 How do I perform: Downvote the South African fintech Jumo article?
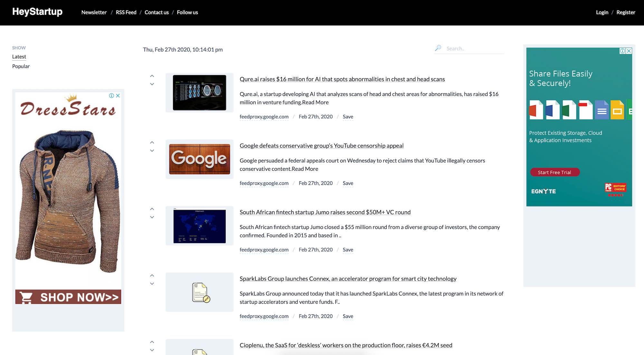(152, 217)
